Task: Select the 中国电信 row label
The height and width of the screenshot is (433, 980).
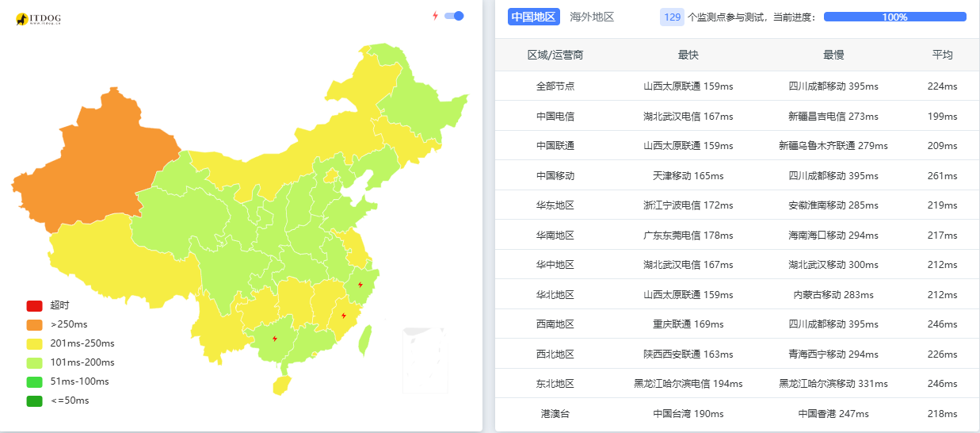Action: [555, 116]
